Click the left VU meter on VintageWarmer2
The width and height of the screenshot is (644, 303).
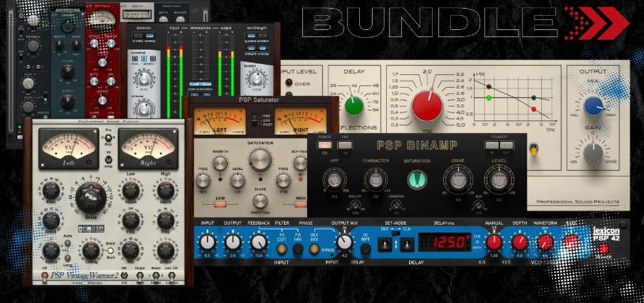coord(69,149)
